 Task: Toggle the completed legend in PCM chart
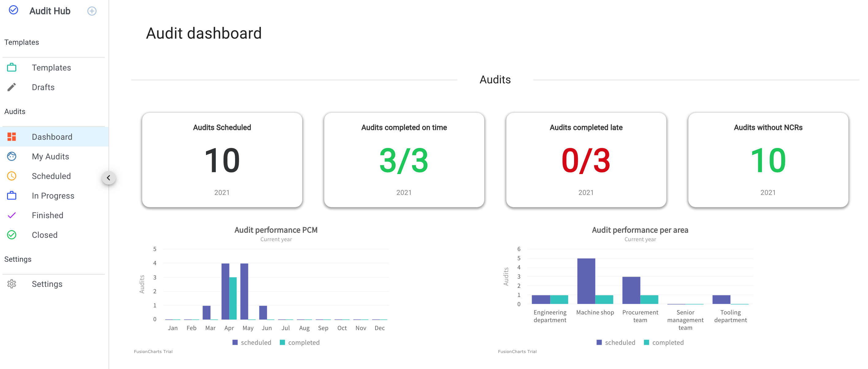pos(299,342)
